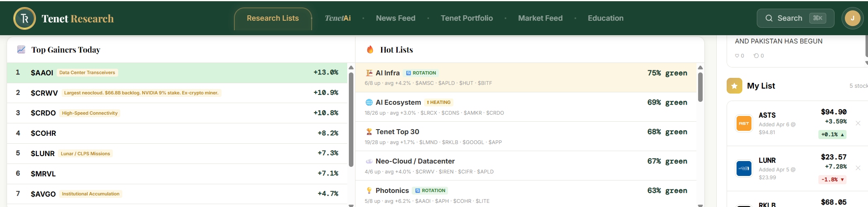Screen dimensions: 868x207
Task: Click the Photonics lightbulb icon
Action: pyautogui.click(x=369, y=190)
